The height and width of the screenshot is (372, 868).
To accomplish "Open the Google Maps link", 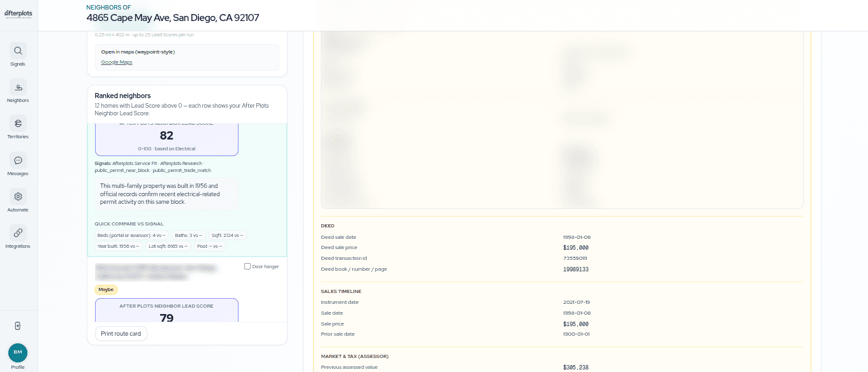I will click(x=117, y=62).
